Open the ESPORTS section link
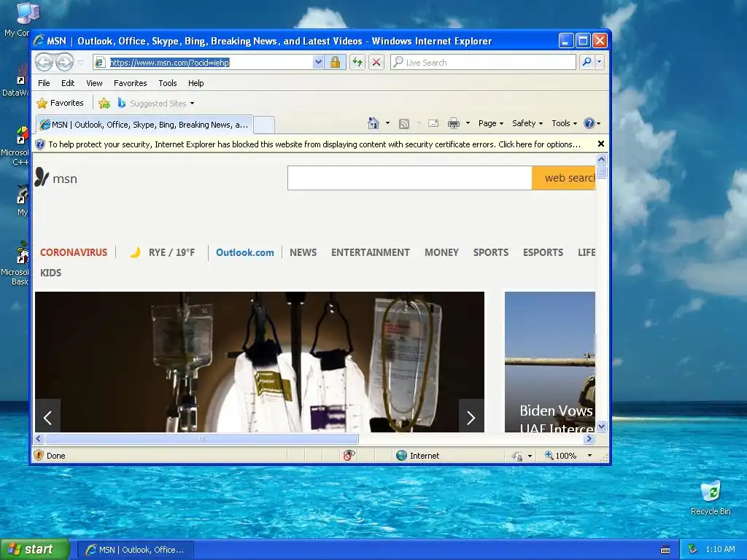 click(x=543, y=252)
